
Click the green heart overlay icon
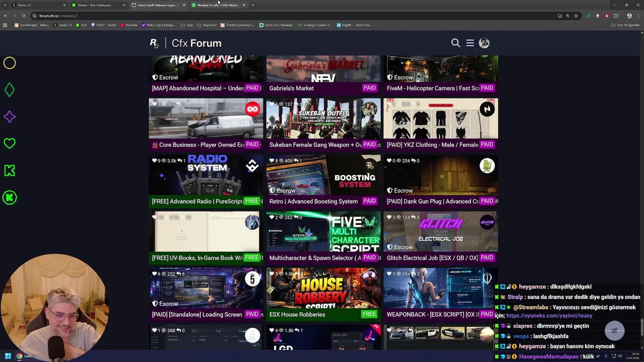tap(10, 143)
